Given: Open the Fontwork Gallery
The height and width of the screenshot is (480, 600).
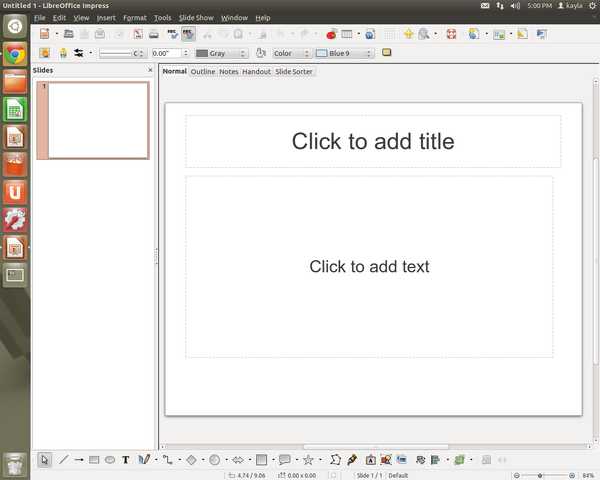Looking at the screenshot, I should pyautogui.click(x=370, y=459).
